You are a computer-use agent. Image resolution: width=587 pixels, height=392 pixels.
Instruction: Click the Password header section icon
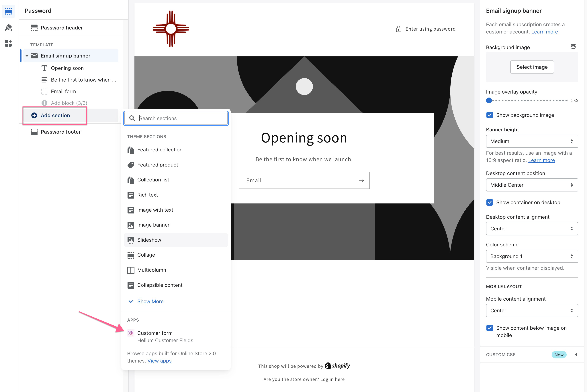pos(34,27)
